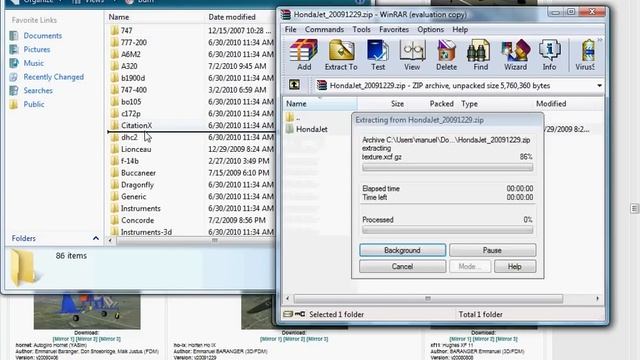Click the parent '..' folder entry
Viewport: 640px width, 360px height.
click(x=294, y=118)
